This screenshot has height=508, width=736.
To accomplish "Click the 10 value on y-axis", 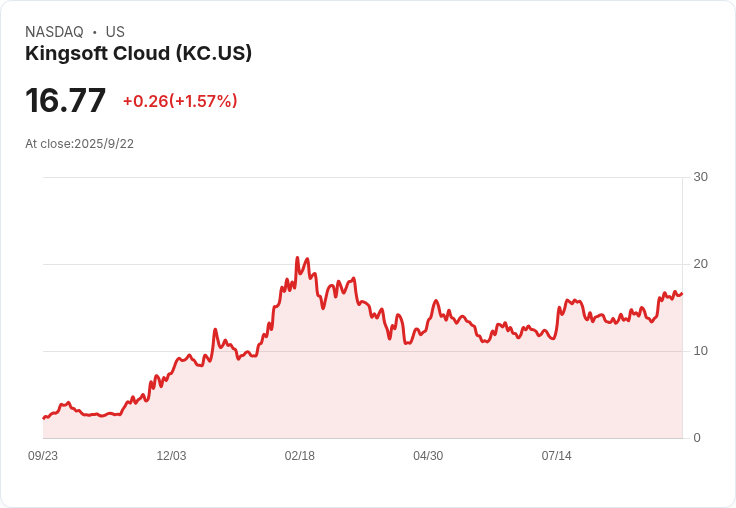I will click(700, 351).
